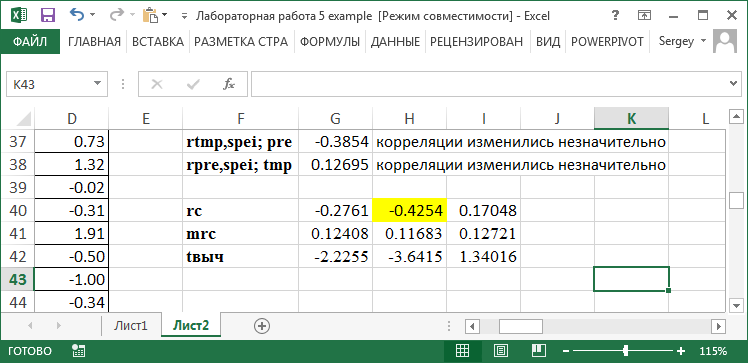Select row 43 header
Screen dimensions: 748x363
click(x=17, y=280)
